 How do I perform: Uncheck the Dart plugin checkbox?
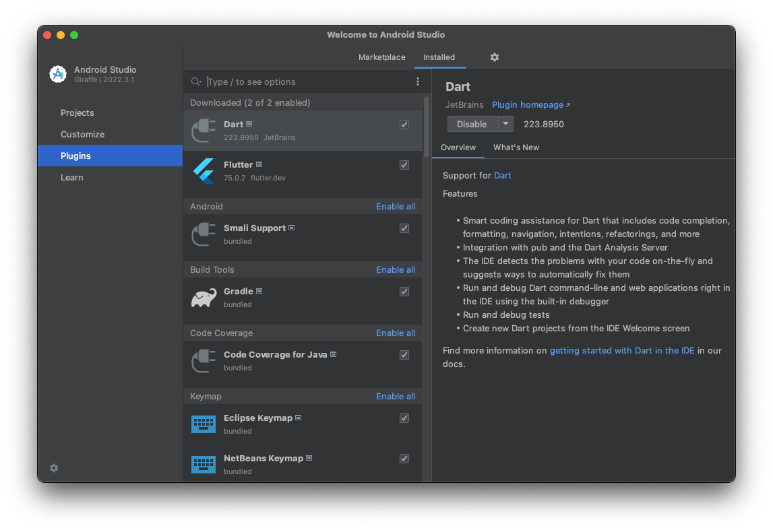tap(404, 125)
